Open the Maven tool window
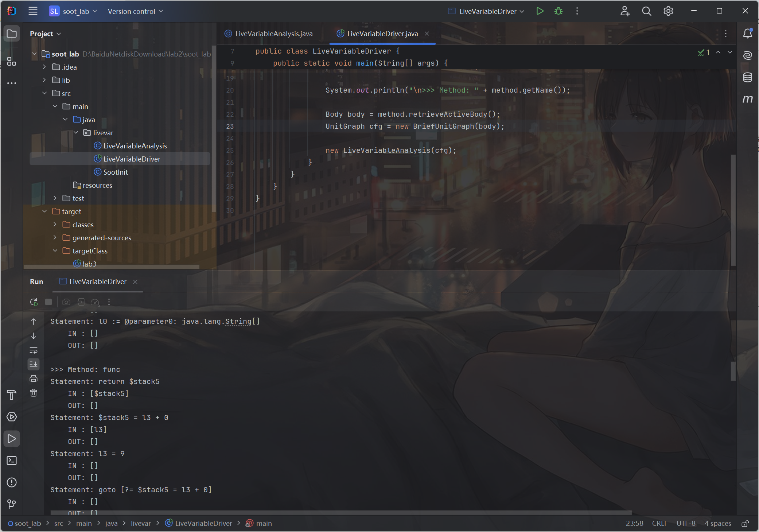The width and height of the screenshot is (759, 532). (x=747, y=99)
